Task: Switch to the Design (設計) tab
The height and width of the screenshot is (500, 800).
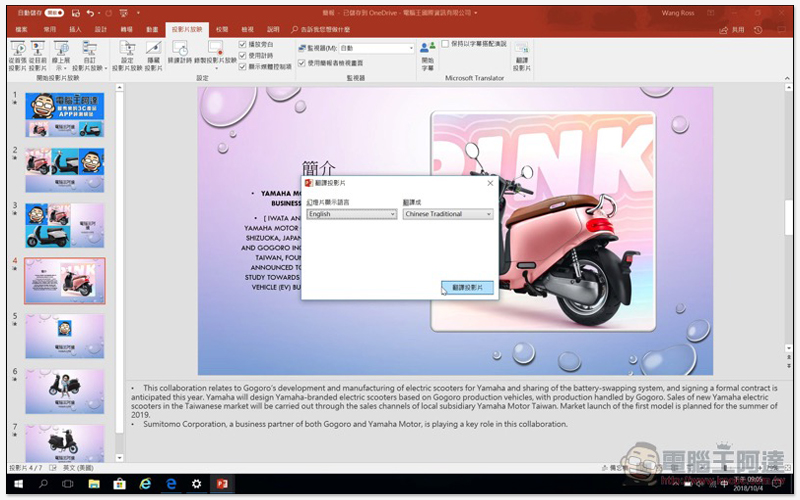Action: click(101, 30)
